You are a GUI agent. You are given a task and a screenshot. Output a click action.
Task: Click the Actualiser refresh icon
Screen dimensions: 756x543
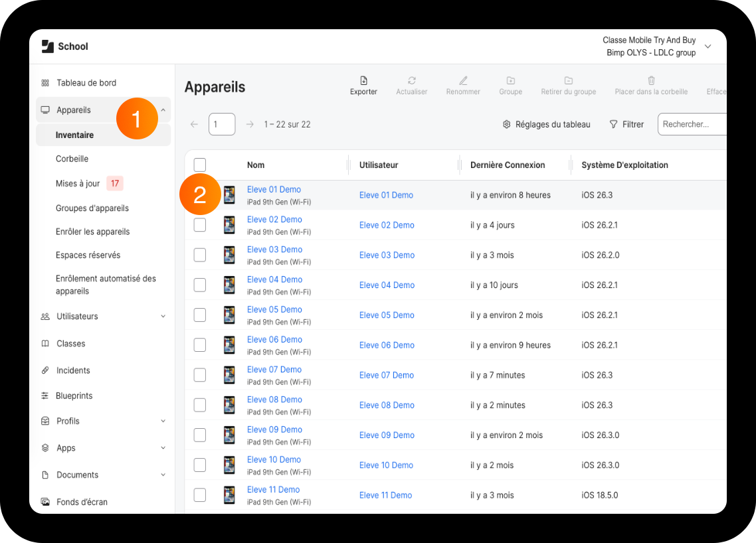[x=412, y=80]
